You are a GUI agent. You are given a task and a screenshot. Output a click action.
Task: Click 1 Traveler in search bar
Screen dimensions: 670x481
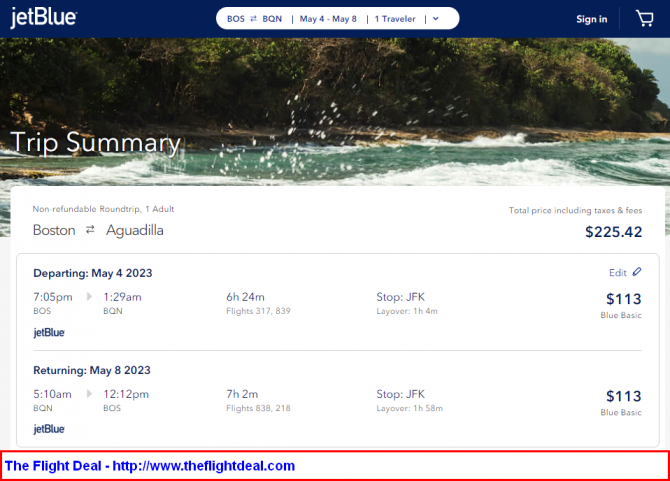(x=395, y=19)
